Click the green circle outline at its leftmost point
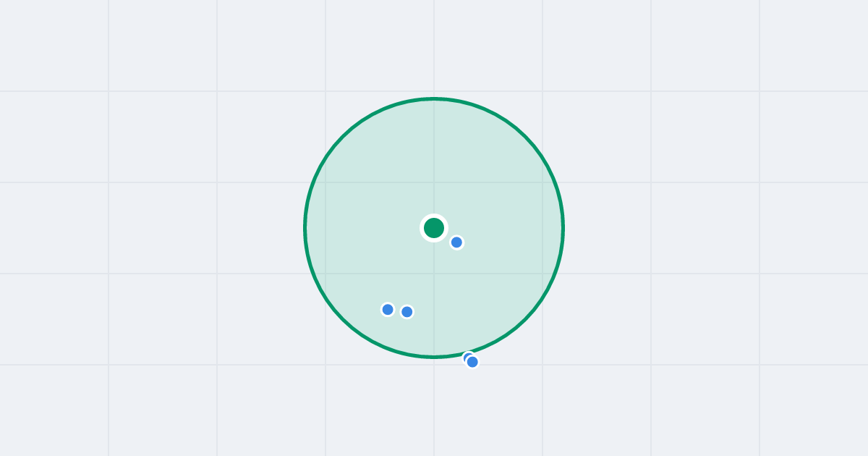 click(x=305, y=228)
